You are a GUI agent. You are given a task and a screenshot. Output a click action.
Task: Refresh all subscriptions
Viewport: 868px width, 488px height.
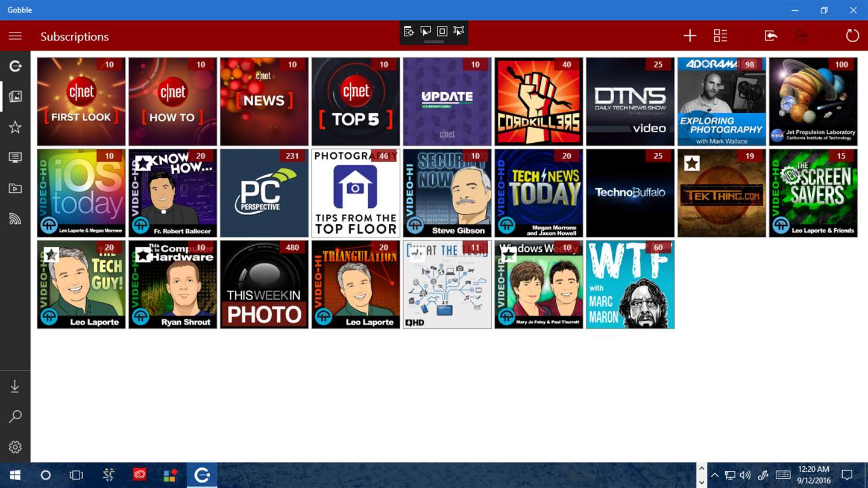pos(852,36)
